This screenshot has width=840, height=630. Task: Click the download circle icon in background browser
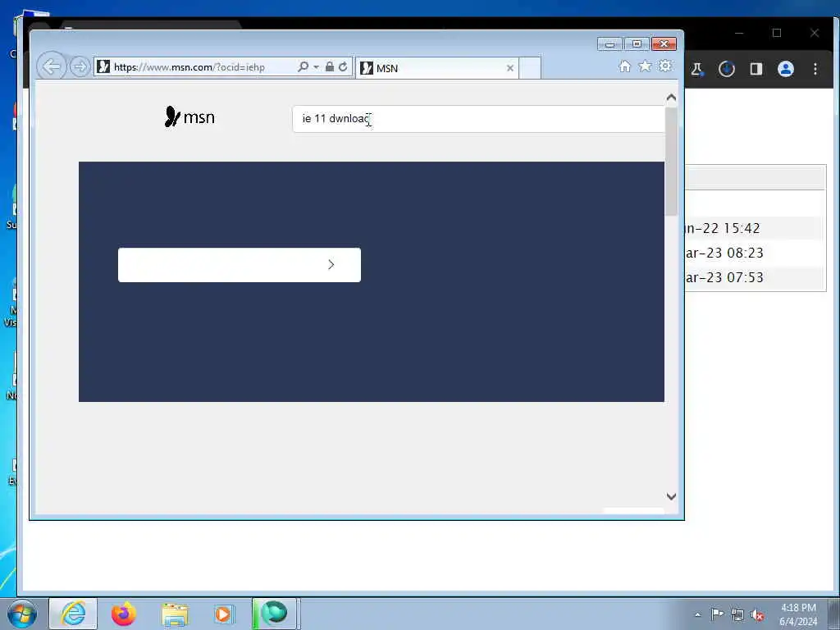(727, 69)
